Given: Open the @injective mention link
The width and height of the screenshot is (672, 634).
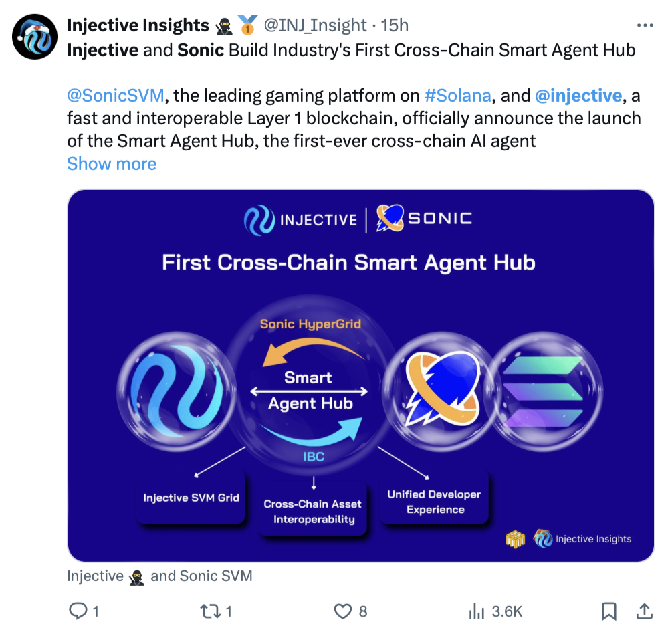Looking at the screenshot, I should point(578,96).
